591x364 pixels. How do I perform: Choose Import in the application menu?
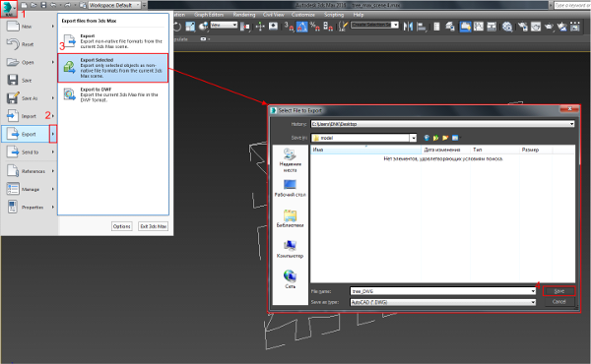coord(29,116)
